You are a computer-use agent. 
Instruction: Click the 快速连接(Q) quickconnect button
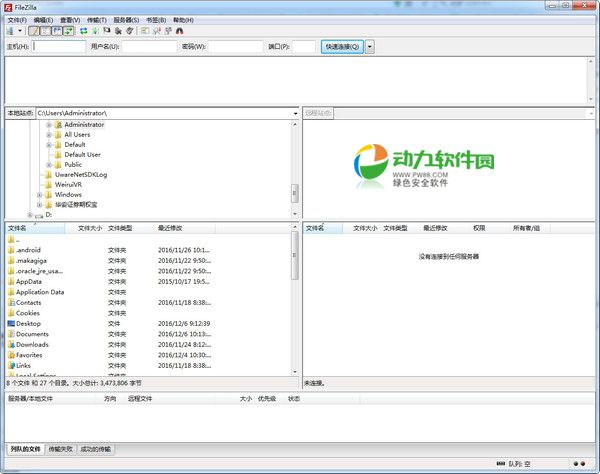342,47
